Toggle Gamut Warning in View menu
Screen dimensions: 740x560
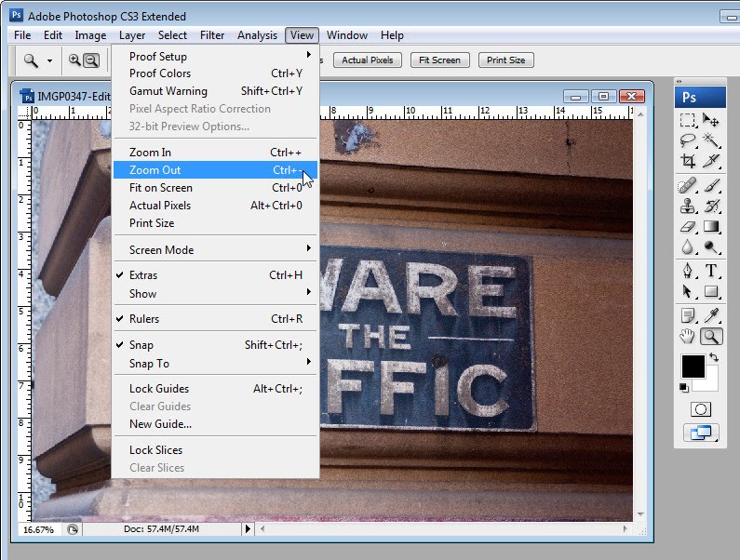(x=216, y=91)
